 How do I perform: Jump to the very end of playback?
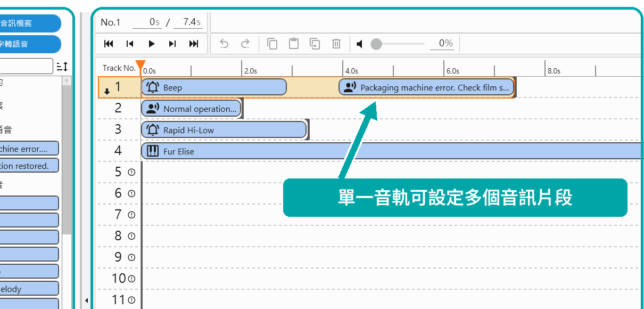tap(194, 44)
